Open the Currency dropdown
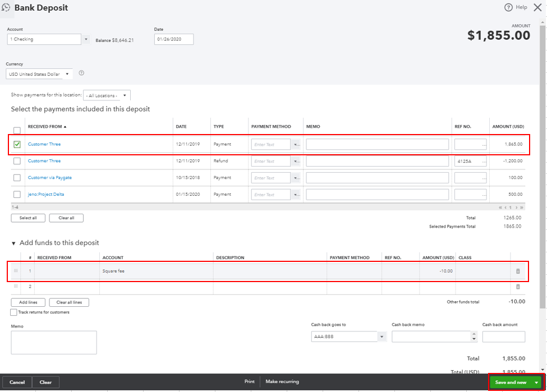 (67, 74)
